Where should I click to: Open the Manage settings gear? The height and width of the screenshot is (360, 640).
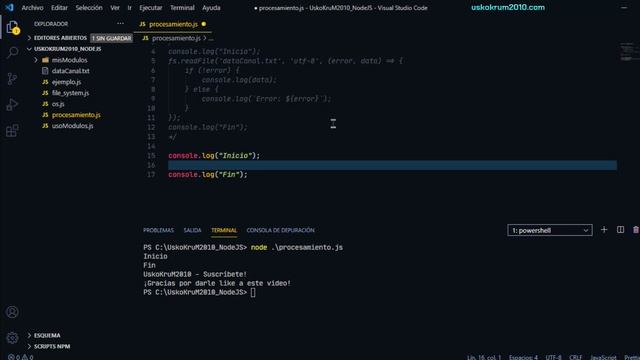click(12, 338)
